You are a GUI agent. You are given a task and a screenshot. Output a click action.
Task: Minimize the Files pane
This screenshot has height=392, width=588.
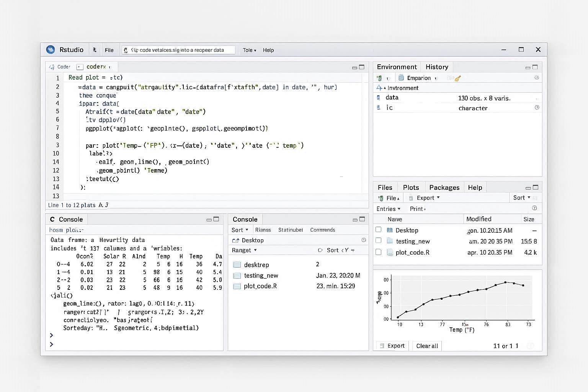click(x=528, y=188)
